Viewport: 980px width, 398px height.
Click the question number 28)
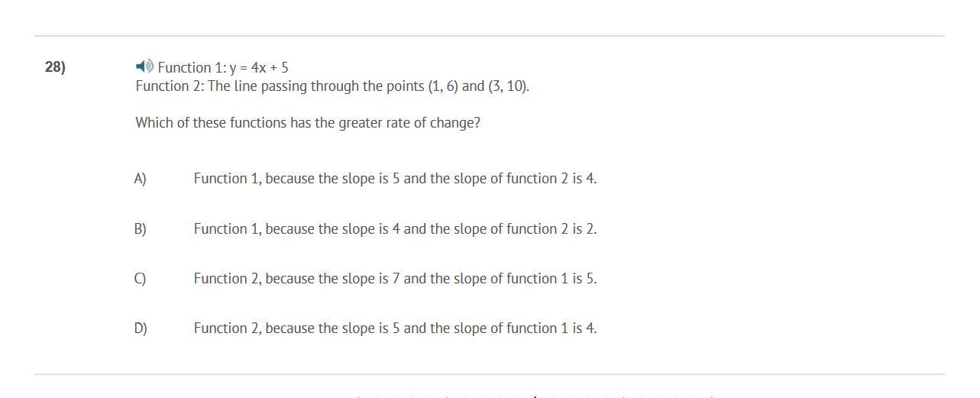click(55, 67)
